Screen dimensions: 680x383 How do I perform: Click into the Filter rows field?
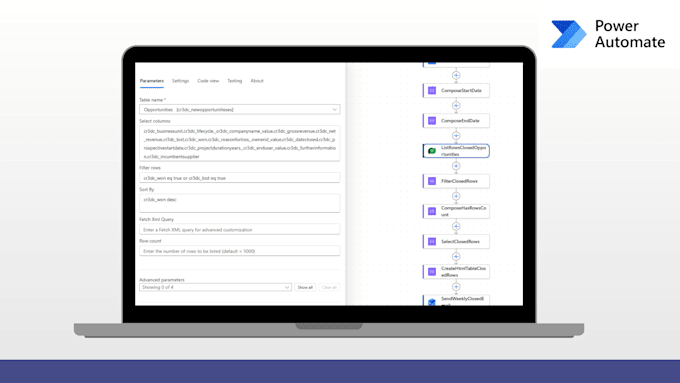point(239,178)
